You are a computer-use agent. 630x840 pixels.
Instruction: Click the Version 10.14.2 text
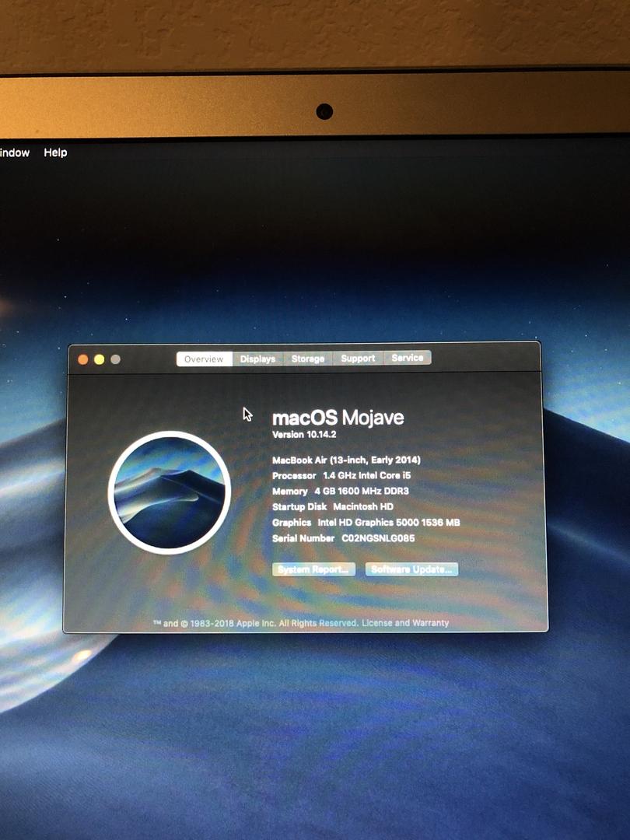[304, 435]
